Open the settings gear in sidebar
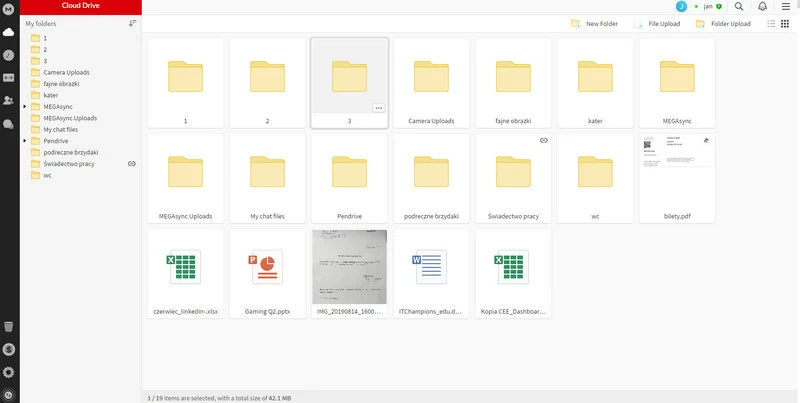800x403 pixels. (9, 372)
